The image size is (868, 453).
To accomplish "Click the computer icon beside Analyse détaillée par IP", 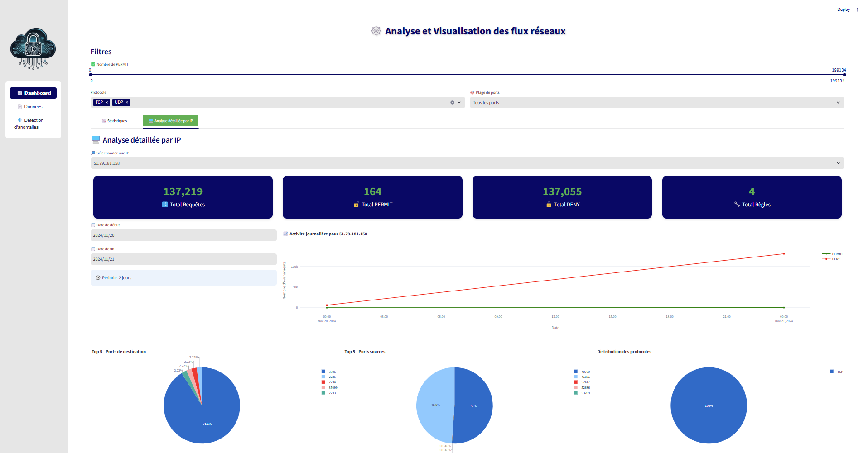I will coord(96,140).
